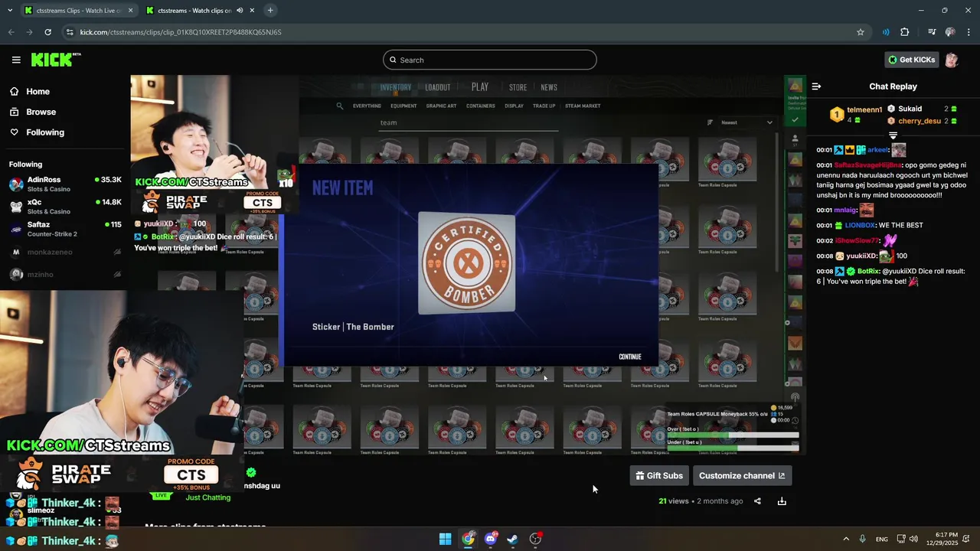980x551 pixels.
Task: Download this clip
Action: [782, 501]
